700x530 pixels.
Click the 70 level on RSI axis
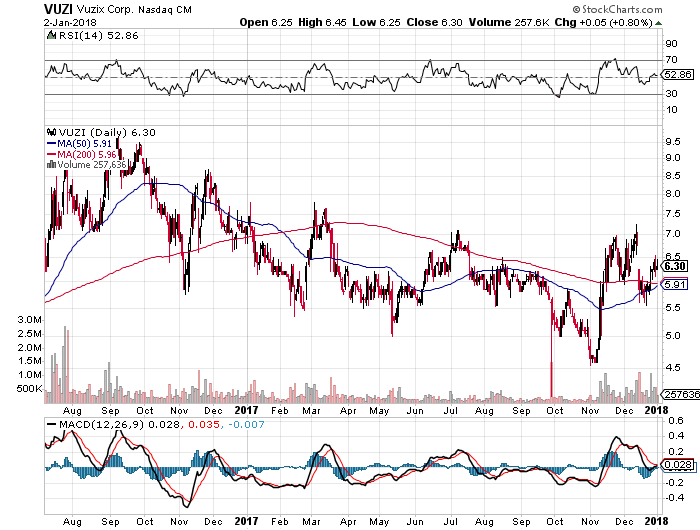click(x=671, y=59)
